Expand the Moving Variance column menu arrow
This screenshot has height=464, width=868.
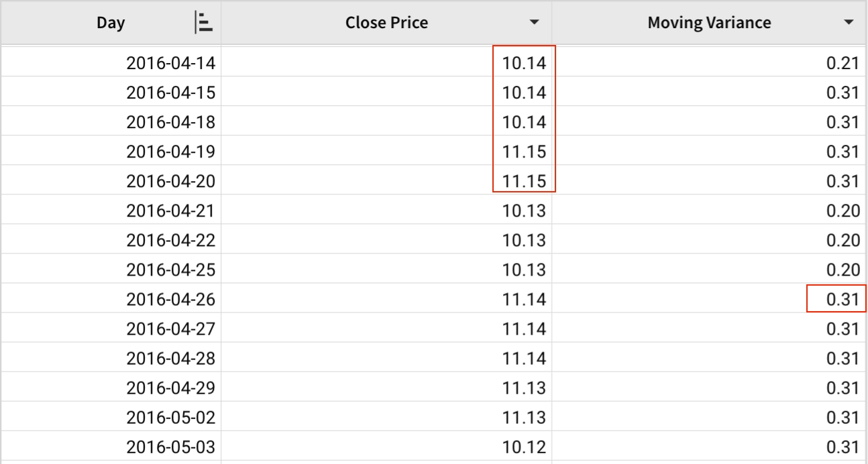pos(849,23)
